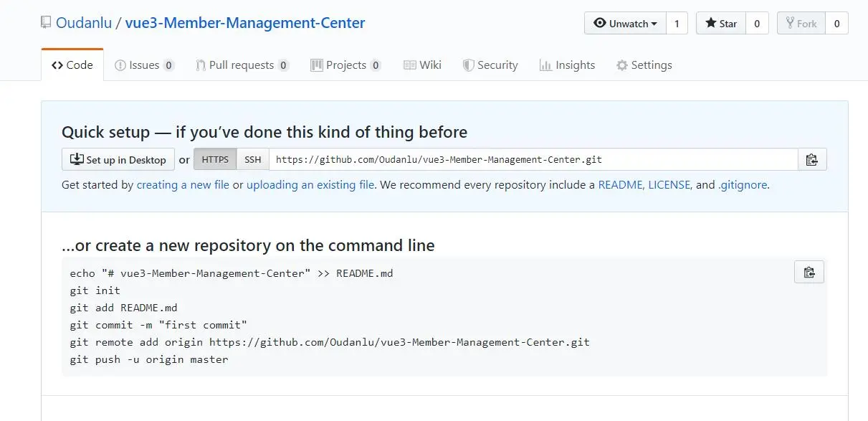This screenshot has width=868, height=421.
Task: Open the Issues tab
Action: pyautogui.click(x=144, y=65)
